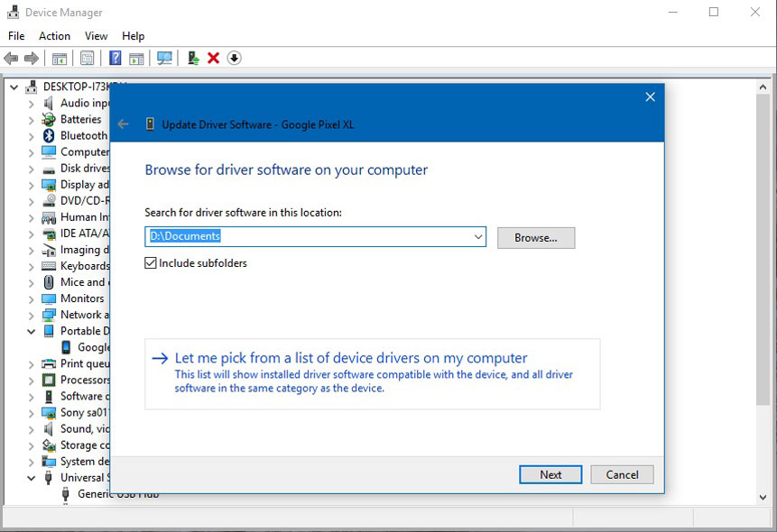Click the circled down-arrow disable device icon
The image size is (777, 532).
[234, 58]
